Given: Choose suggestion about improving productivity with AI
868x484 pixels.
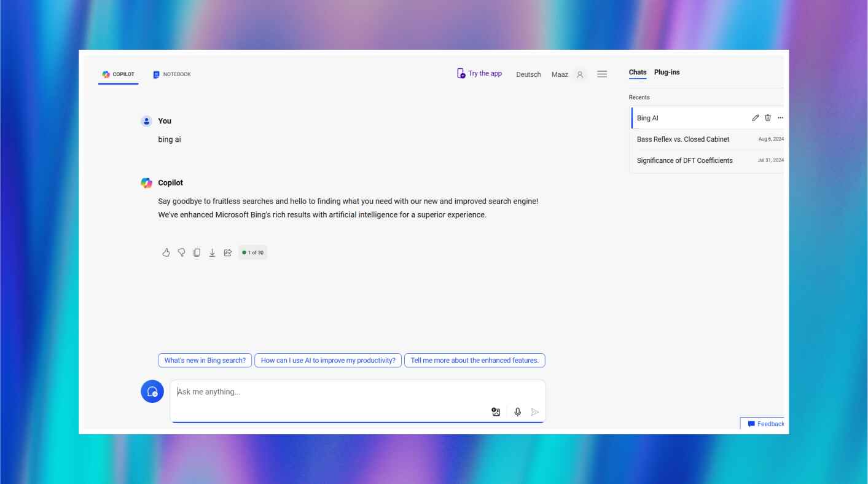Looking at the screenshot, I should click(328, 361).
